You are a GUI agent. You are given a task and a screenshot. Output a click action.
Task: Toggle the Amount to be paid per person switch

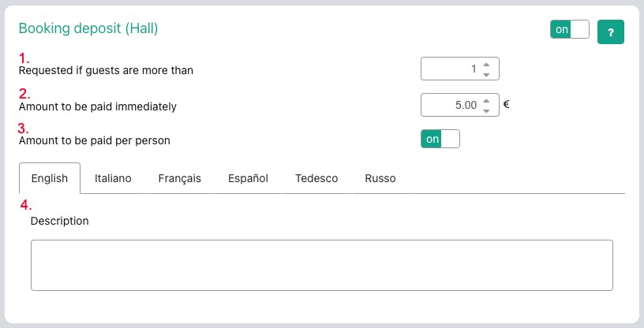click(x=440, y=140)
